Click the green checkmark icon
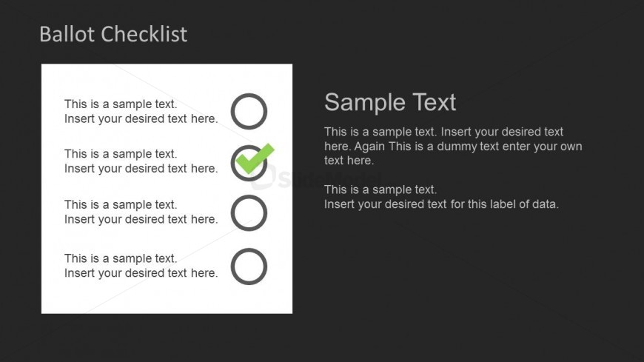Screen dimensions: 644x362 [x=256, y=158]
